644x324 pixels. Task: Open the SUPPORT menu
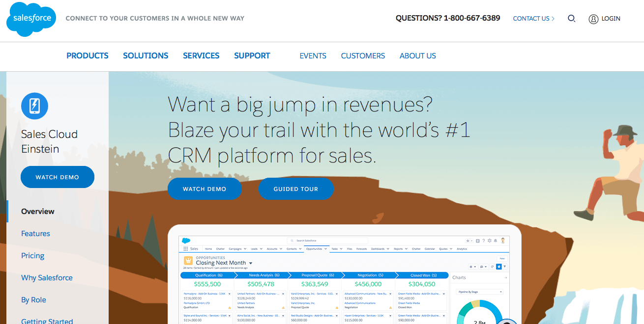[252, 56]
